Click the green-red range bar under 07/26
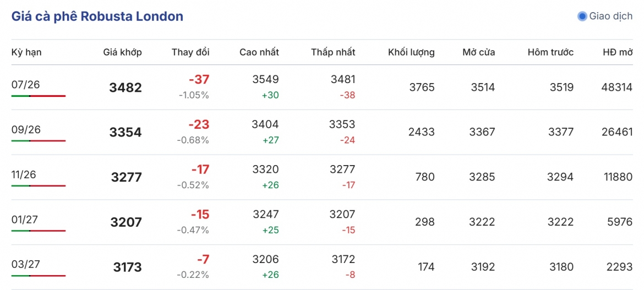Image resolution: width=644 pixels, height=290 pixels. pos(39,96)
